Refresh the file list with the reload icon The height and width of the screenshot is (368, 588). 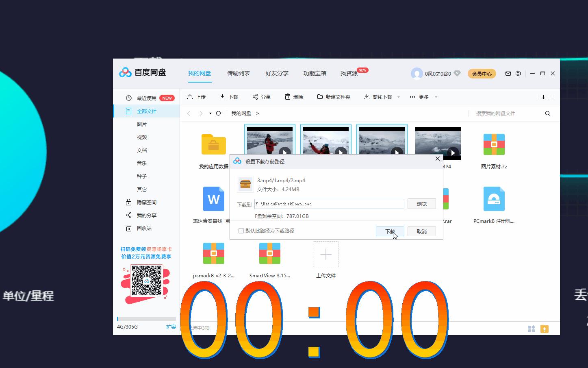click(x=219, y=113)
